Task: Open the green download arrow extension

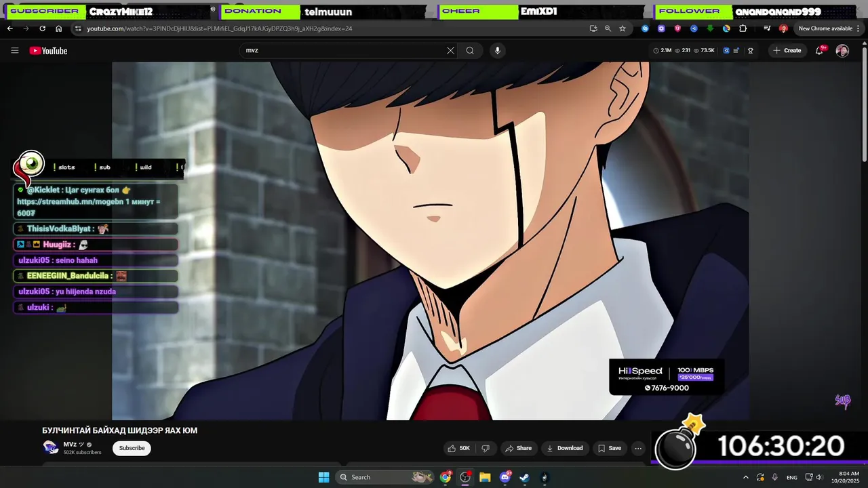Action: pyautogui.click(x=710, y=28)
